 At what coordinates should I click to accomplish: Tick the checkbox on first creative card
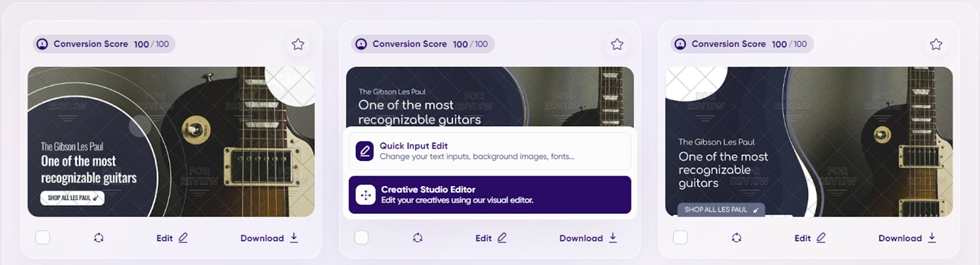point(43,237)
